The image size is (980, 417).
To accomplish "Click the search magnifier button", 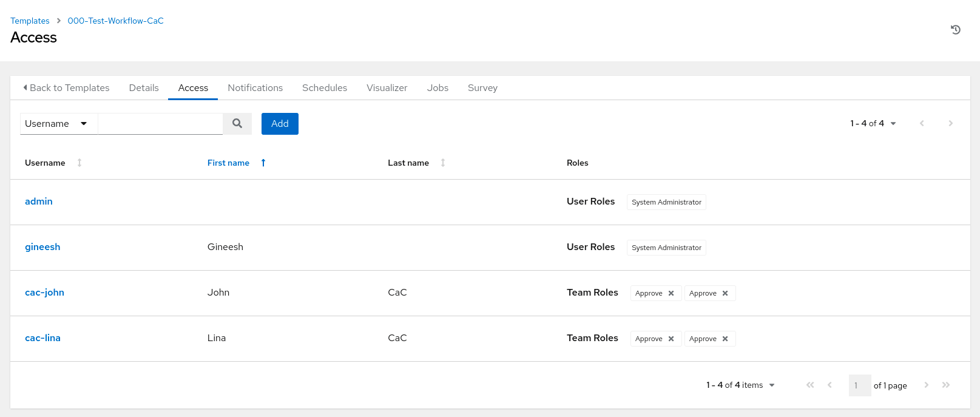I will 237,124.
